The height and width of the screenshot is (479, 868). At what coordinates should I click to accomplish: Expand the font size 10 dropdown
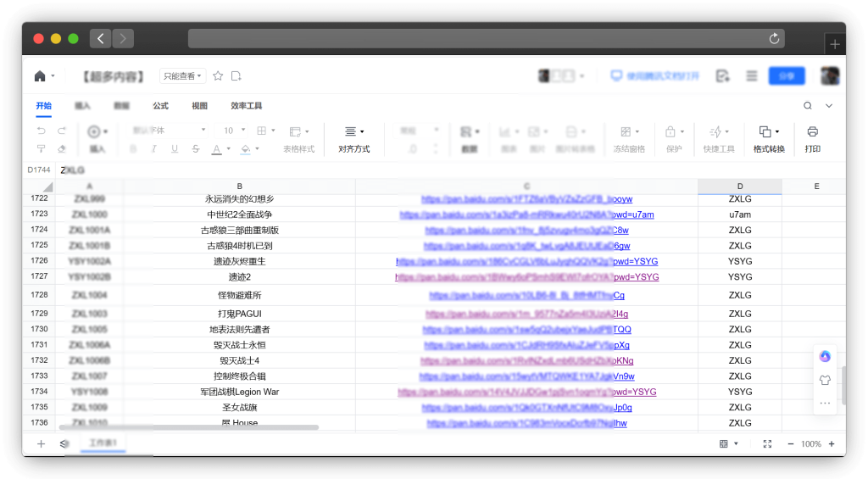pyautogui.click(x=243, y=130)
